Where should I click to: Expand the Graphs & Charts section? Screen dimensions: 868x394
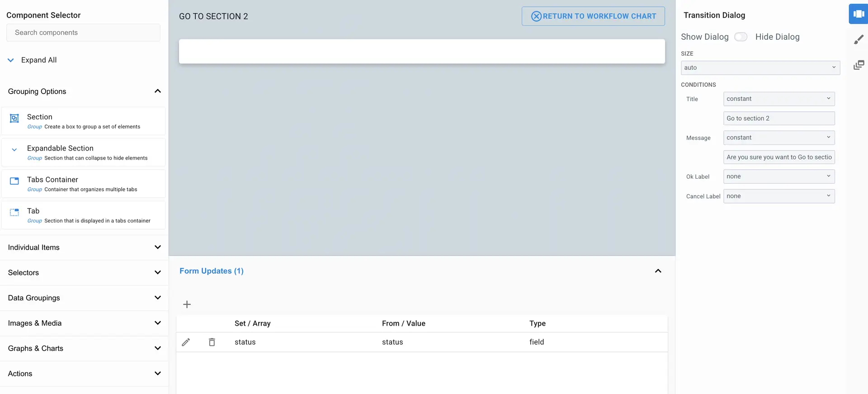(84, 348)
